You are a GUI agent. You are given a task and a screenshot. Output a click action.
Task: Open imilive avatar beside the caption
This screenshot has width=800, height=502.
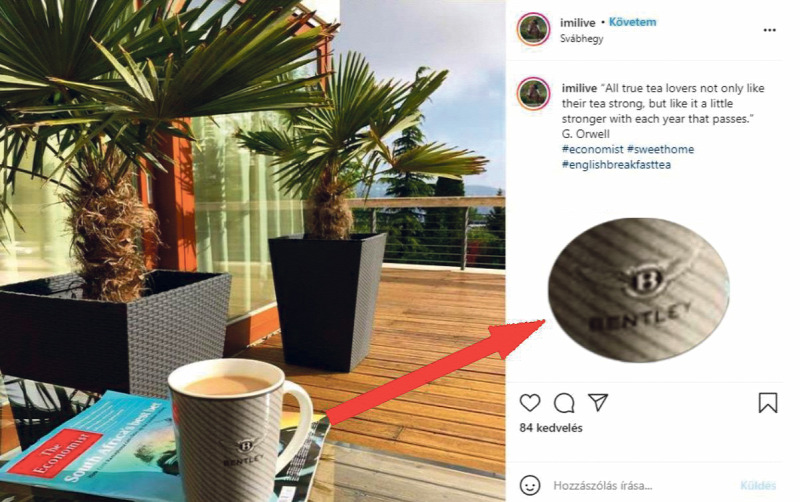(533, 94)
